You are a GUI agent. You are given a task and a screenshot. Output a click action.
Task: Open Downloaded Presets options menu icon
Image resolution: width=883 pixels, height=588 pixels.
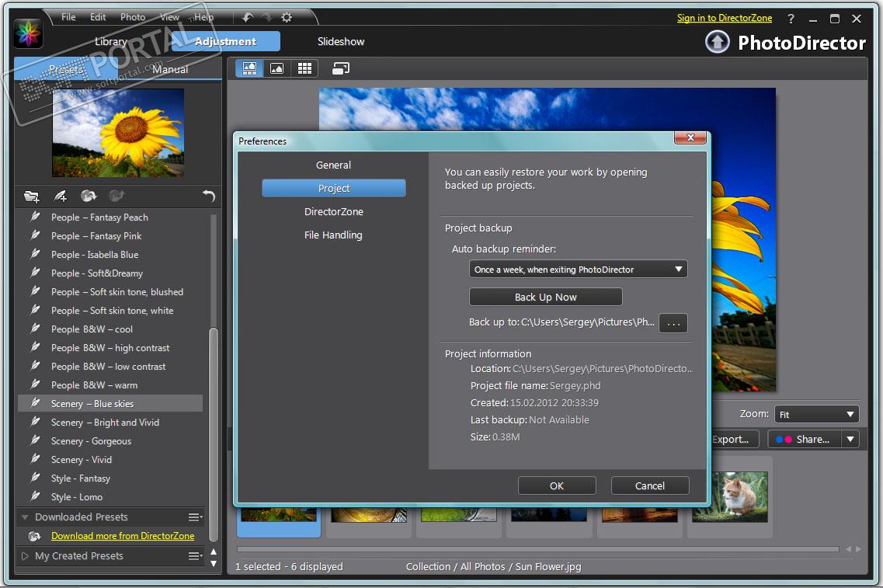pos(195,517)
